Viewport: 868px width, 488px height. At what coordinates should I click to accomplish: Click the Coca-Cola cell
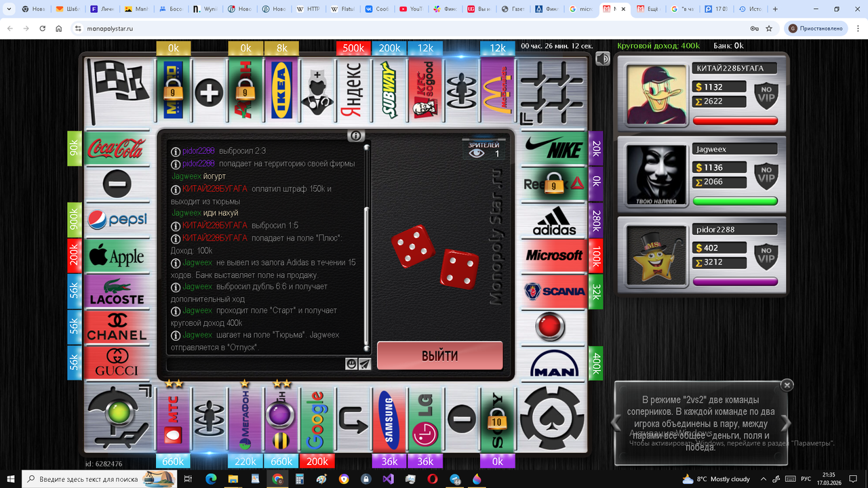pyautogui.click(x=117, y=148)
